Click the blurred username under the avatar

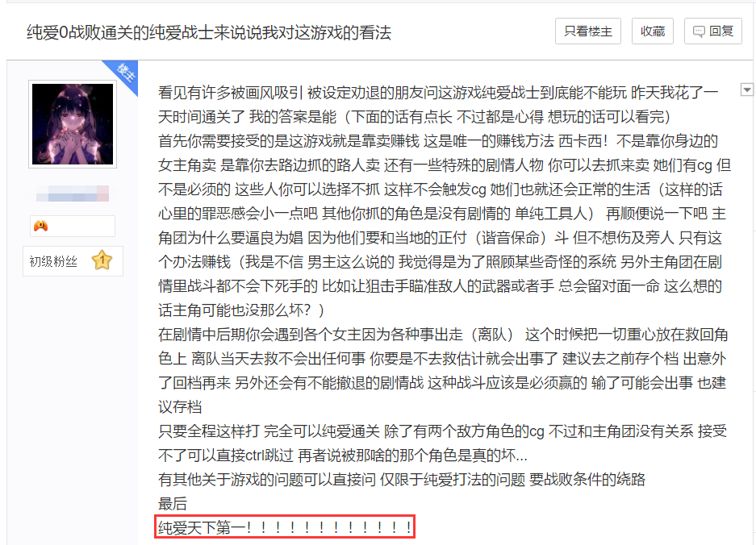click(x=73, y=193)
